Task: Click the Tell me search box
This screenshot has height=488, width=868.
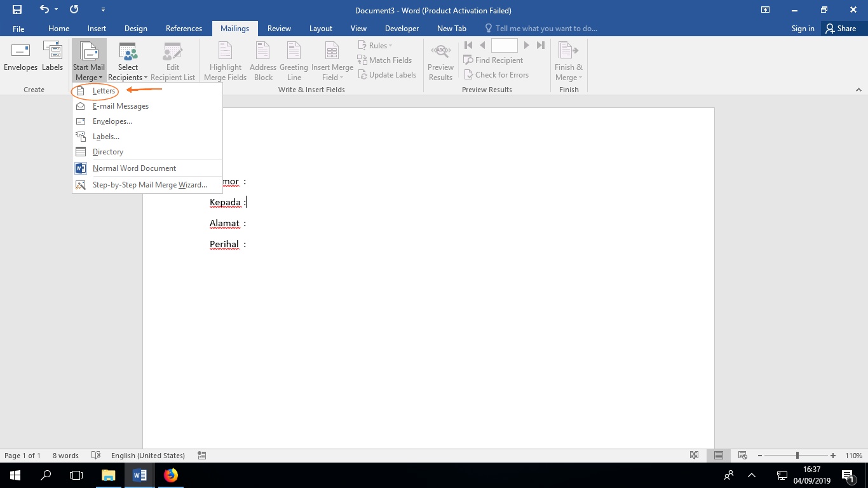Action: coord(545,29)
